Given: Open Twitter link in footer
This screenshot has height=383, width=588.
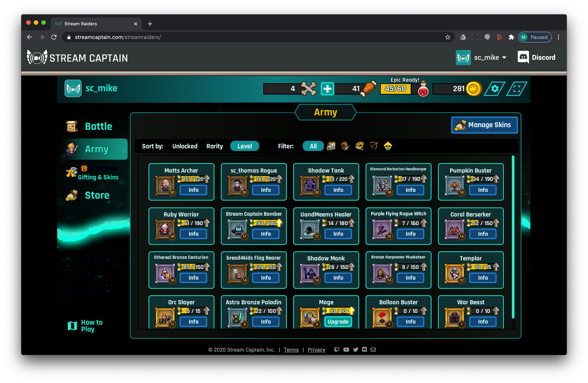Looking at the screenshot, I should coord(356,349).
